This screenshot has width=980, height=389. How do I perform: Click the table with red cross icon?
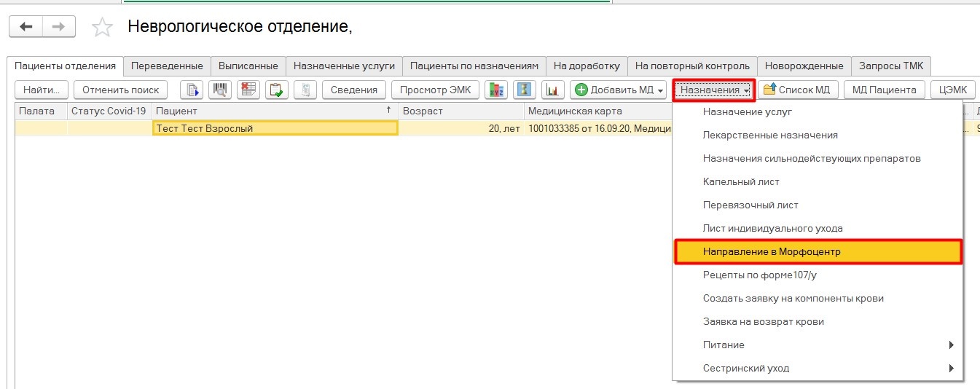248,90
